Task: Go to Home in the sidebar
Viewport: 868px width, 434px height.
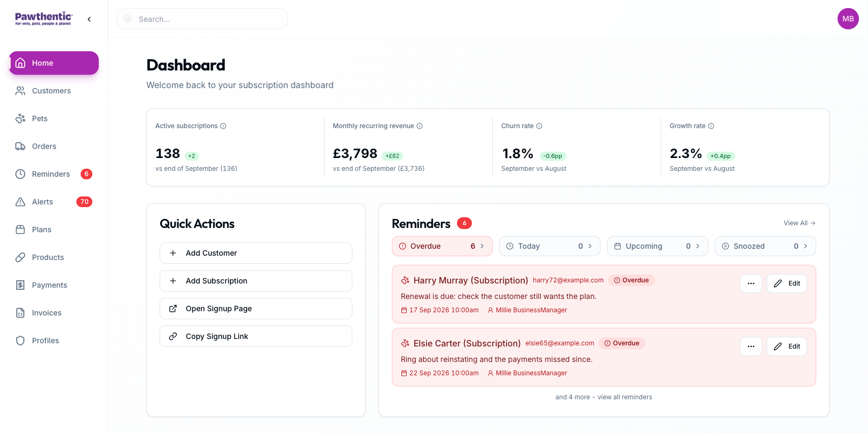Action: (x=54, y=63)
